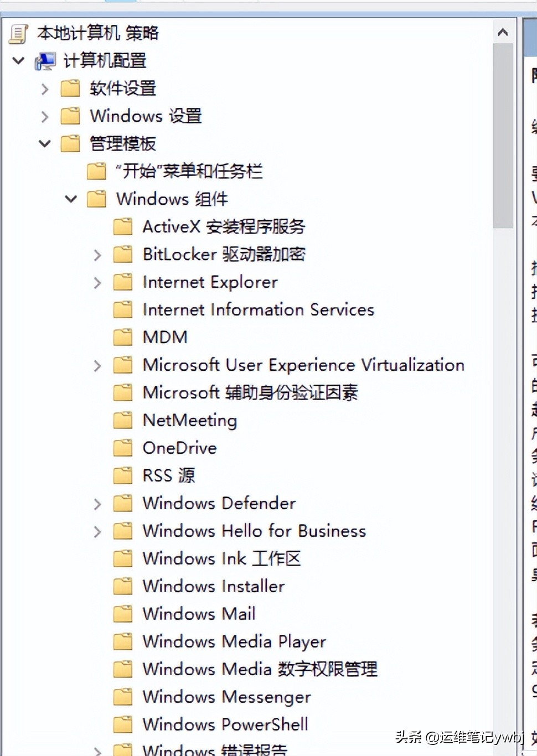Collapse the Windows 组件 node
Image resolution: width=537 pixels, height=756 pixels.
pyautogui.click(x=71, y=199)
